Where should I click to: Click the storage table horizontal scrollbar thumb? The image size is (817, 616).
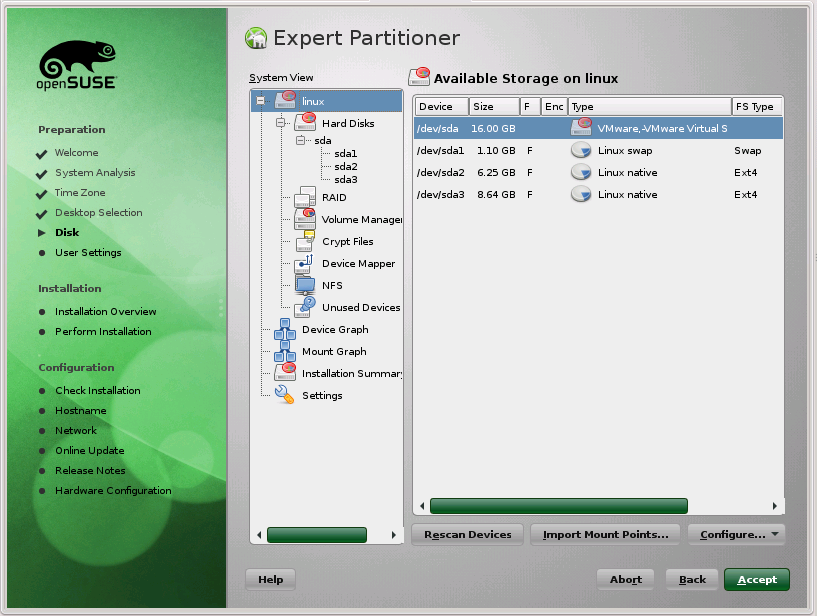coord(559,506)
